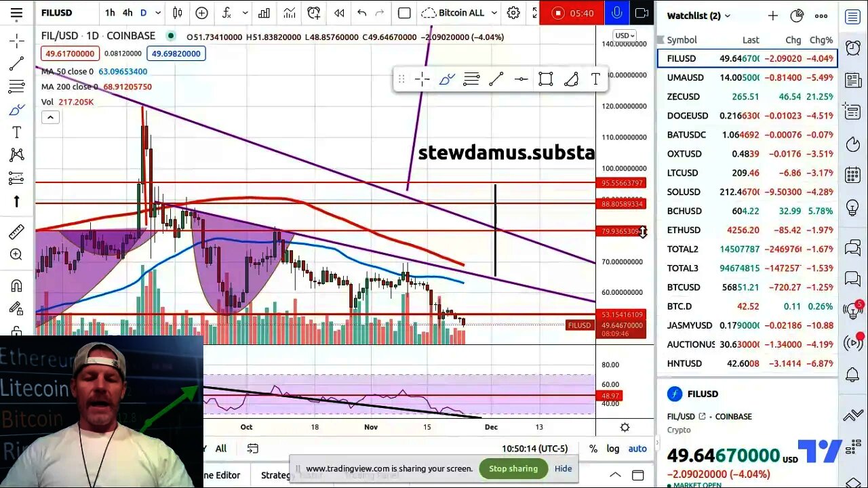The width and height of the screenshot is (868, 488).
Task: Select the crosshair cursor tool in left toolbar
Action: click(x=17, y=41)
